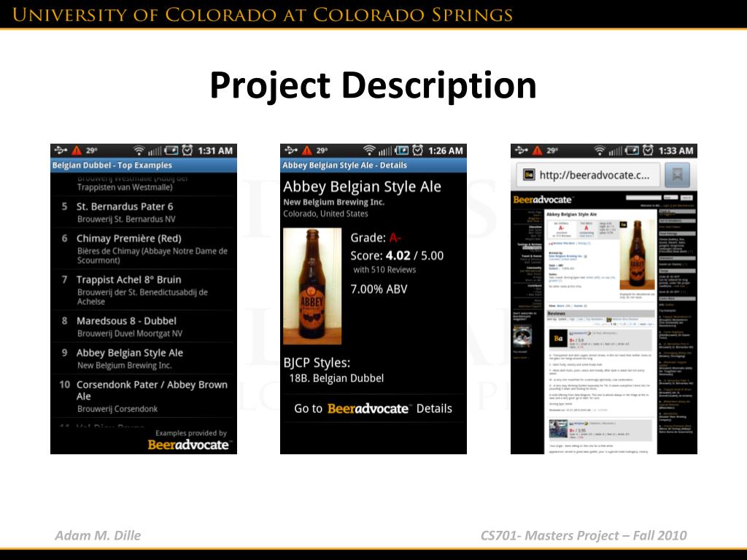Tap the alarm clock icon beside 1:33 AM
747x560 pixels.
point(649,150)
